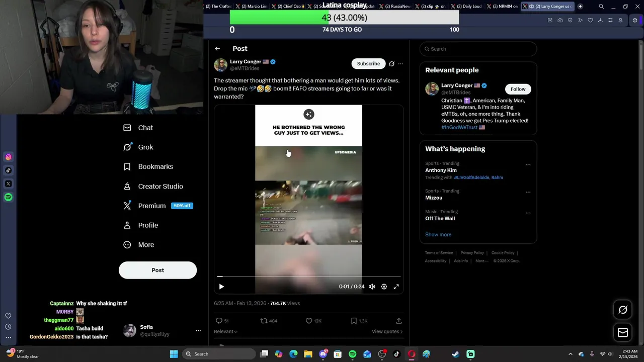Open the floating Grok button

tap(623, 310)
